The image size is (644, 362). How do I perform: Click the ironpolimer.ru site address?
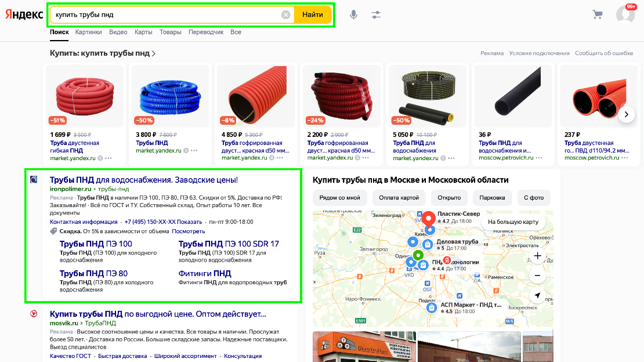70,189
